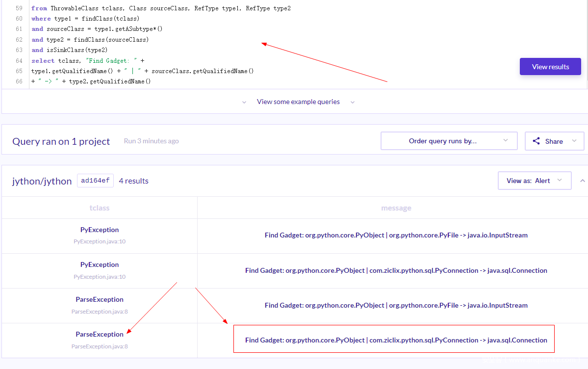Open first row's PyFile InputStream gadget message
This screenshot has height=369, width=588.
pos(396,235)
